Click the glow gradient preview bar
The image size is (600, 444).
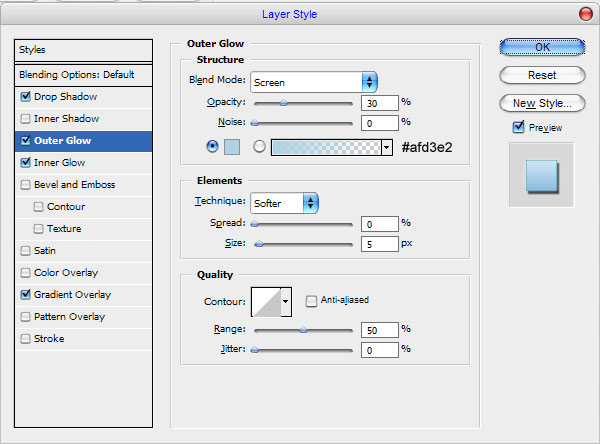(x=326, y=147)
